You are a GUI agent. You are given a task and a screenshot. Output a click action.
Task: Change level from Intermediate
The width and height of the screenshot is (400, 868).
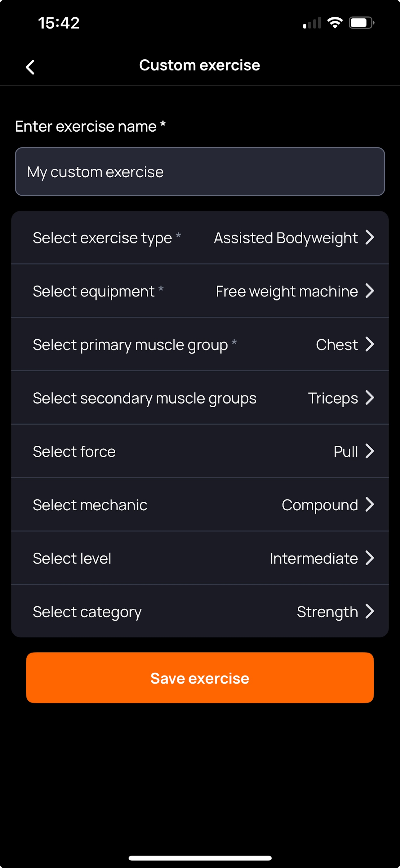(x=200, y=558)
